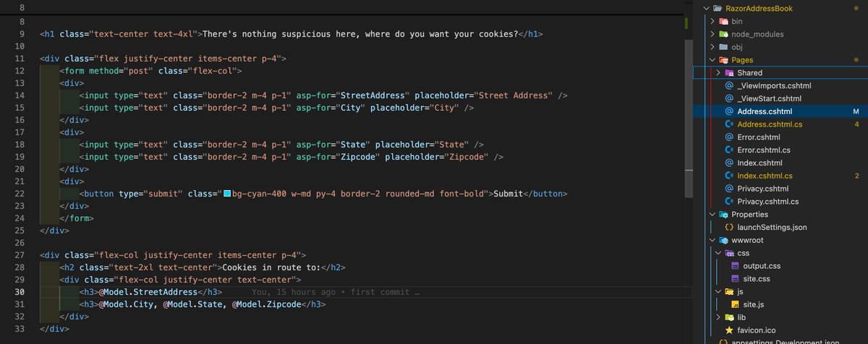Click the Index.cshtml Razor file icon
This screenshot has width=868, height=344.
[729, 163]
